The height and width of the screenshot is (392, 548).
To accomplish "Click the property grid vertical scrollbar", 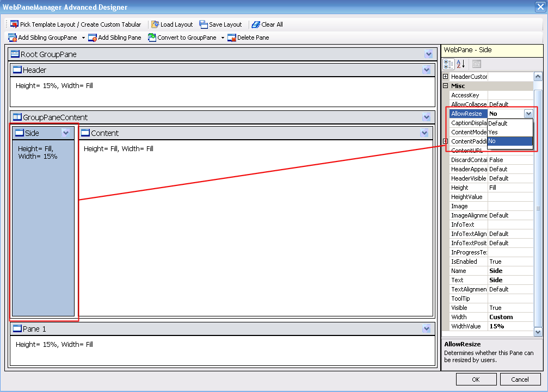I will click(538, 208).
